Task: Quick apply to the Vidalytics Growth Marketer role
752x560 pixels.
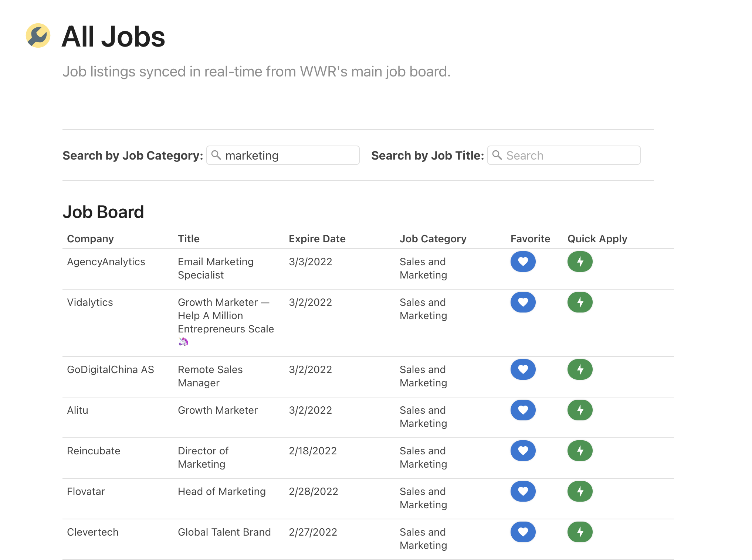Action: pyautogui.click(x=579, y=302)
